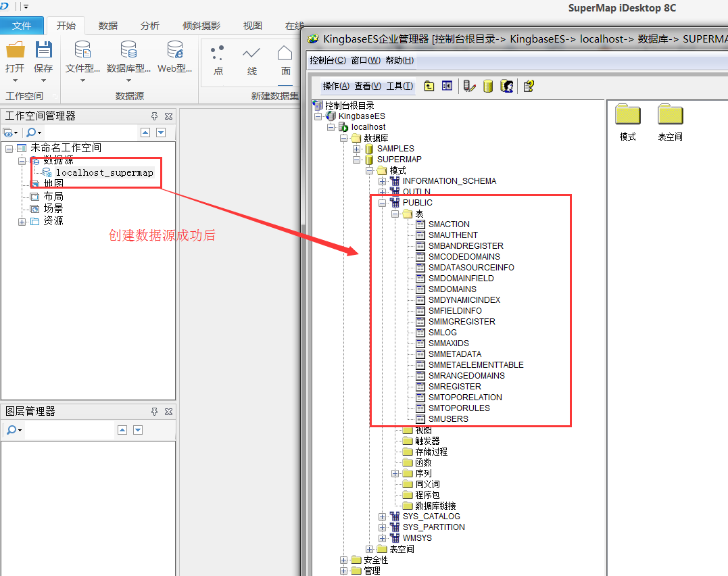Image resolution: width=728 pixels, height=576 pixels.
Task: Select the localhost server node
Action: pos(368,127)
